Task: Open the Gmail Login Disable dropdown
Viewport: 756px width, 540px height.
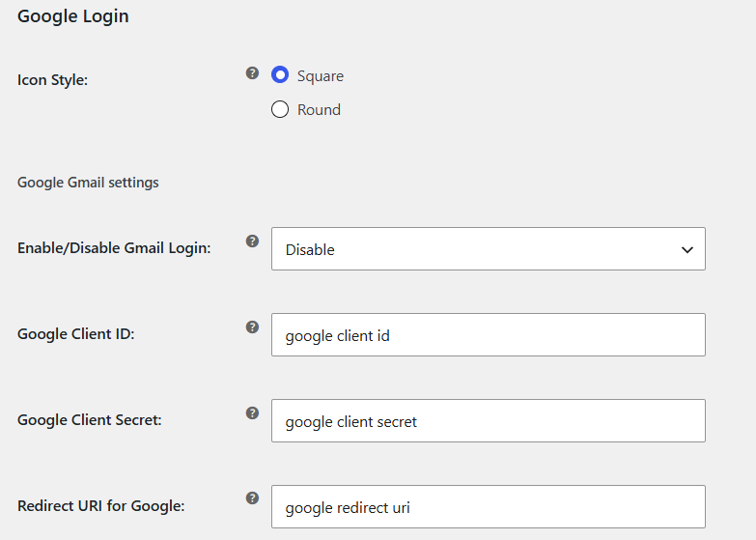Action: click(x=489, y=249)
